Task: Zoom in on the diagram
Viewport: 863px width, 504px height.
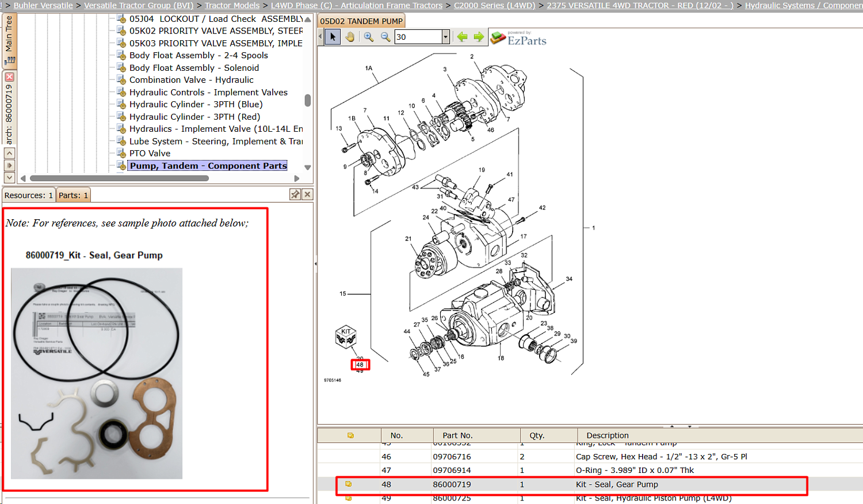Action: coord(369,37)
